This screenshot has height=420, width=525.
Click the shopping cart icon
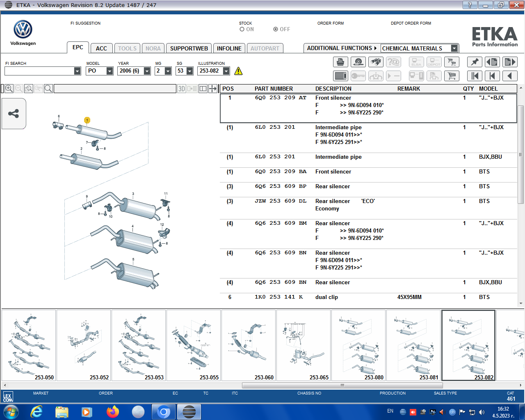click(452, 76)
